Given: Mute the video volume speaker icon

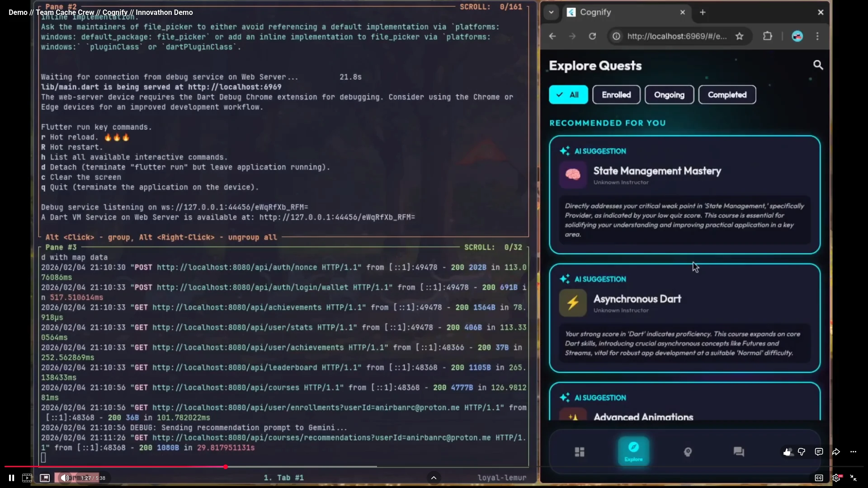Looking at the screenshot, I should pos(64,478).
